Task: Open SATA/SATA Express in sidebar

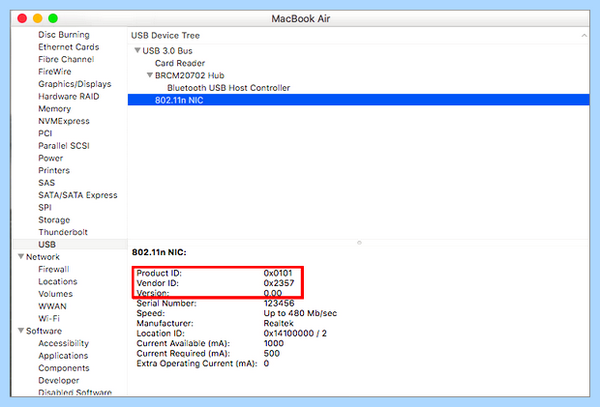Action: [x=78, y=195]
